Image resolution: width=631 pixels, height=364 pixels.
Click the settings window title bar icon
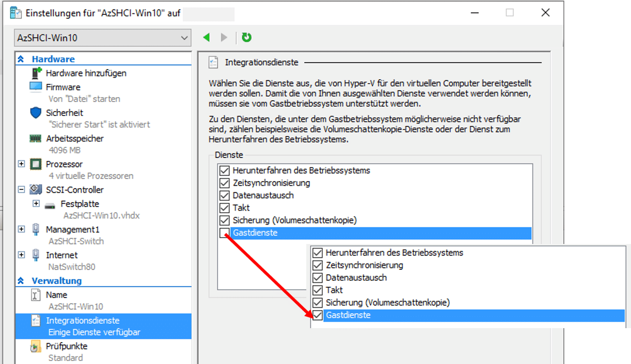point(15,12)
